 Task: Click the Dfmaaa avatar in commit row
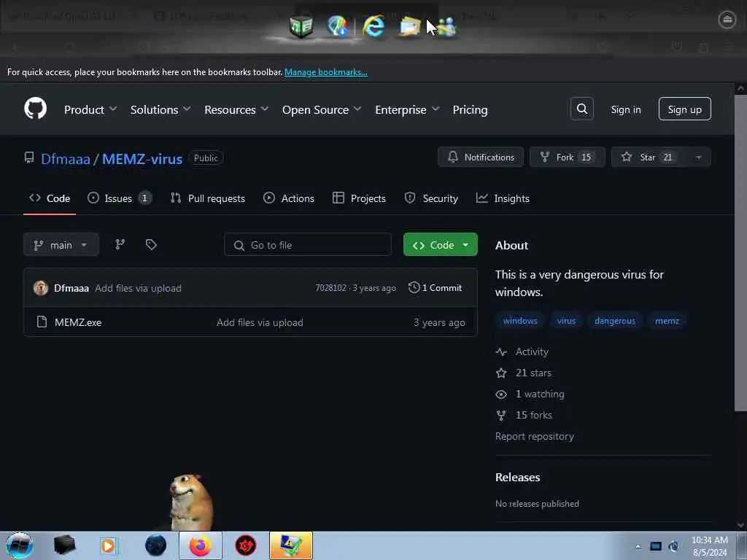(41, 287)
